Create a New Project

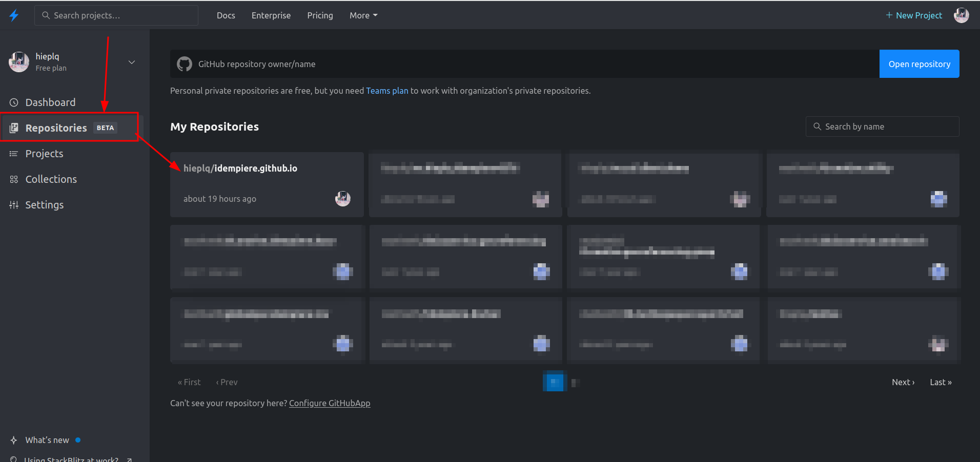tap(914, 15)
